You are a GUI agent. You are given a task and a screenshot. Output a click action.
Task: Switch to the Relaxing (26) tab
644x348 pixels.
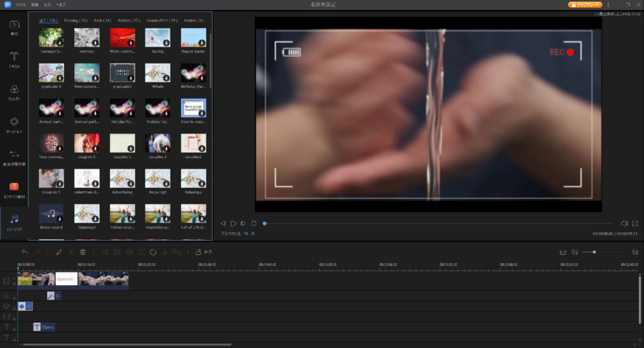coord(75,20)
